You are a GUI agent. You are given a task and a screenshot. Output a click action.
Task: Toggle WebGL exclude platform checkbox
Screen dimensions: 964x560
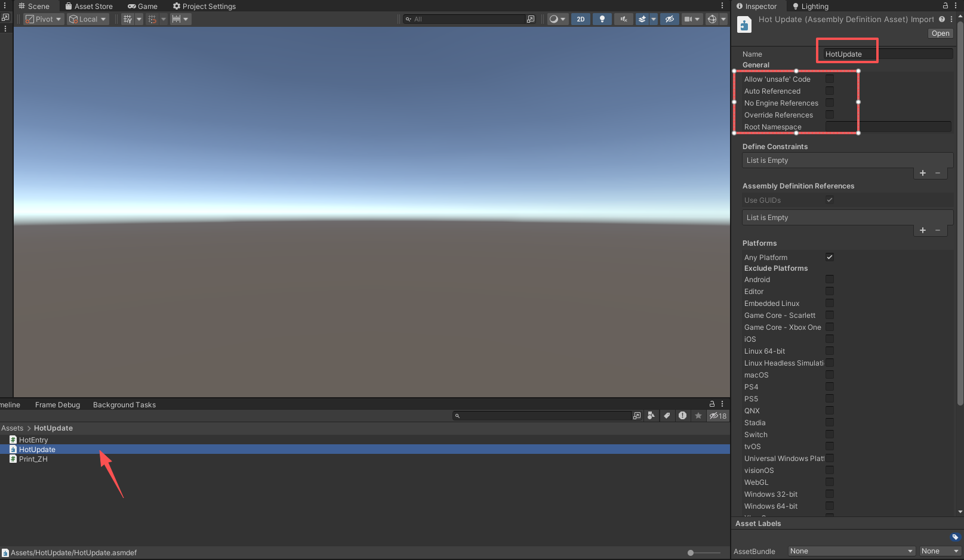pos(830,482)
